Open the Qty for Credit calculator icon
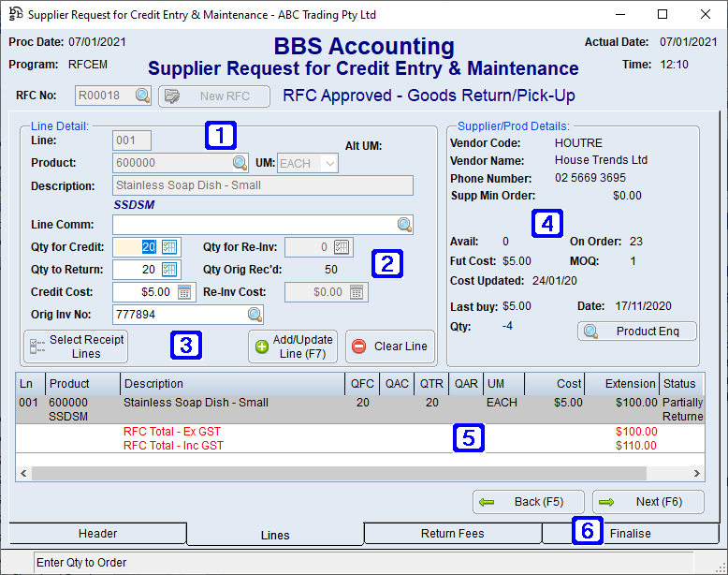This screenshot has height=575, width=728. [169, 247]
